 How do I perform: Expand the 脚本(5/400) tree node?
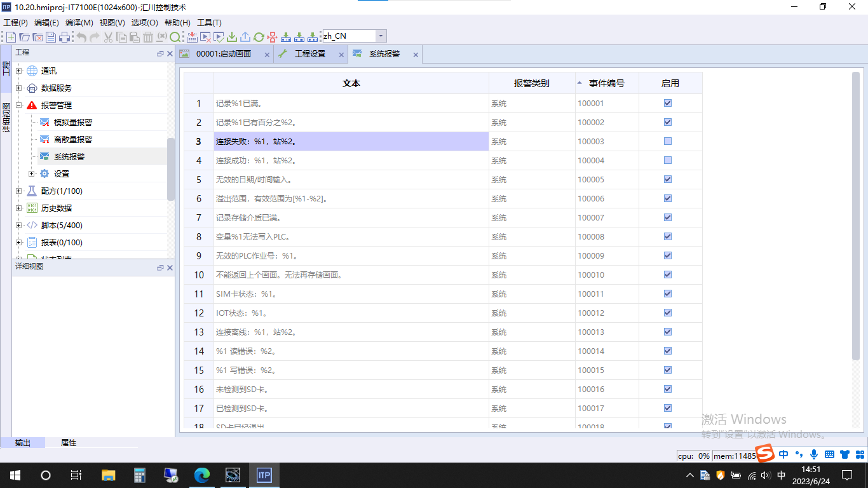pos(19,225)
